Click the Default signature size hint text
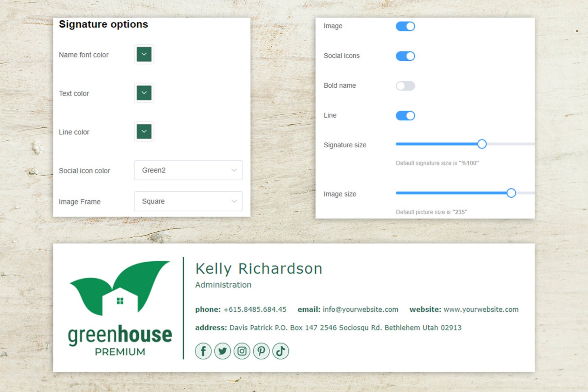The image size is (588, 392). click(x=437, y=163)
